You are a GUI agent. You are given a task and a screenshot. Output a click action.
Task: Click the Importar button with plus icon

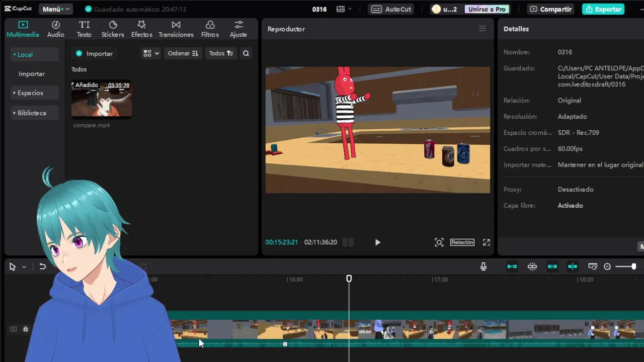pos(94,53)
